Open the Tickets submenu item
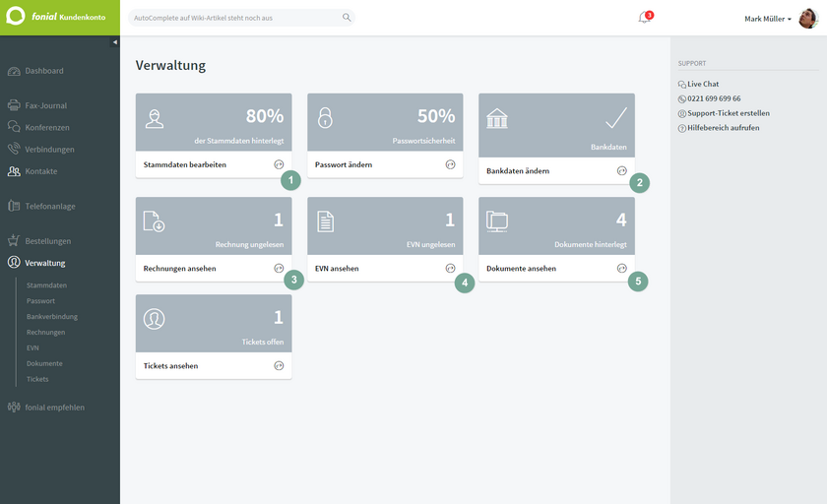 click(x=37, y=379)
